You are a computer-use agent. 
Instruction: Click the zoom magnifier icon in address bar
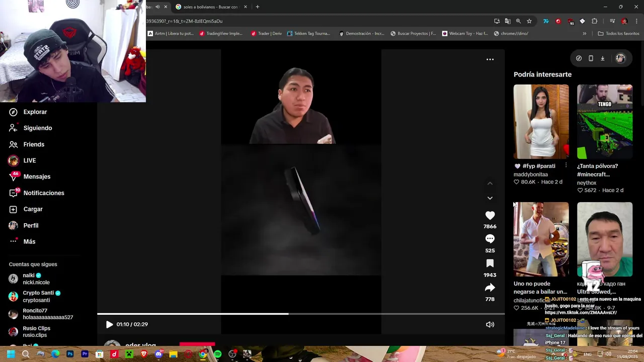click(518, 21)
